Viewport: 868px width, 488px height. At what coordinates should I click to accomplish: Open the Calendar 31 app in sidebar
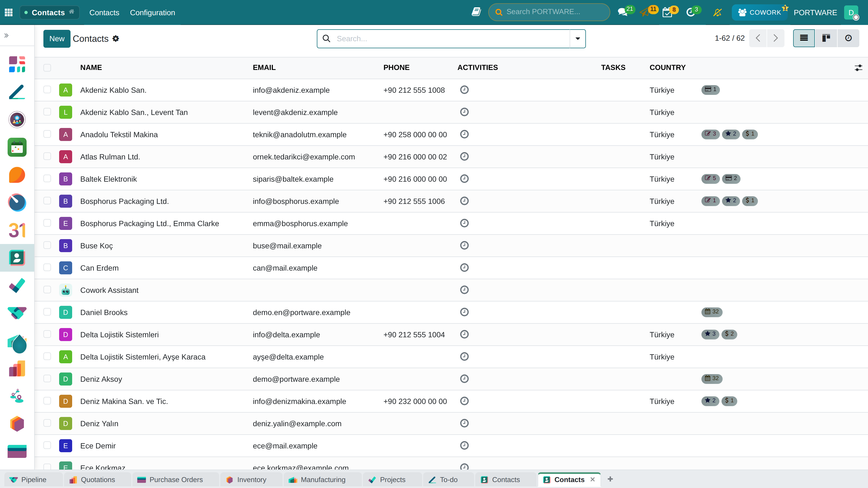(17, 230)
